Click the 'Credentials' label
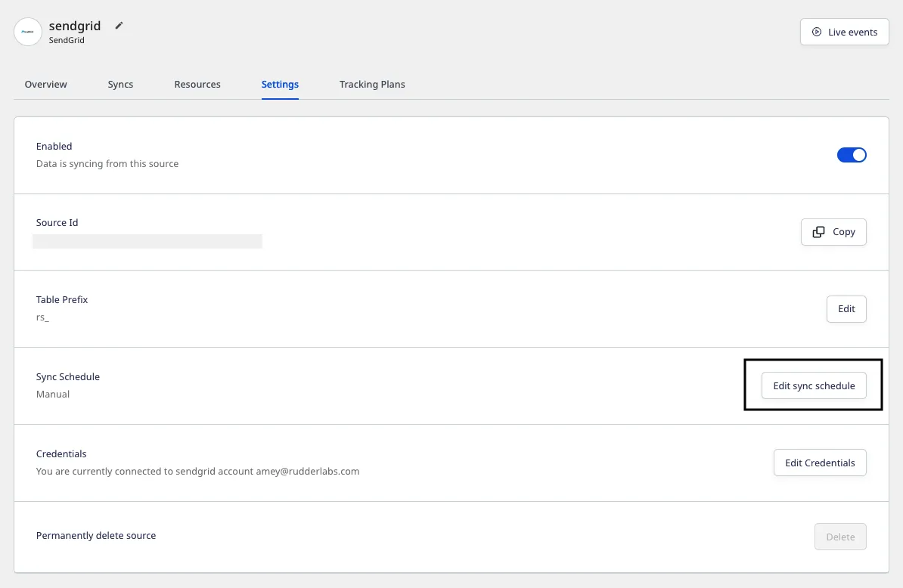The image size is (903, 588). (61, 453)
